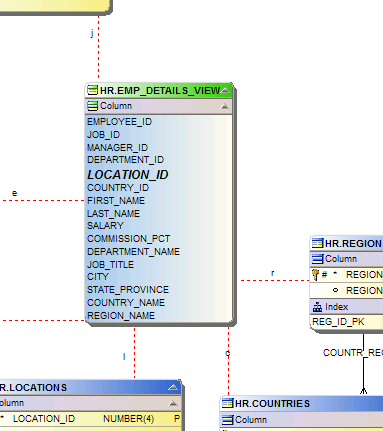
Task: Collapse the HR.LOCATIONS table header
Action: click(x=173, y=387)
